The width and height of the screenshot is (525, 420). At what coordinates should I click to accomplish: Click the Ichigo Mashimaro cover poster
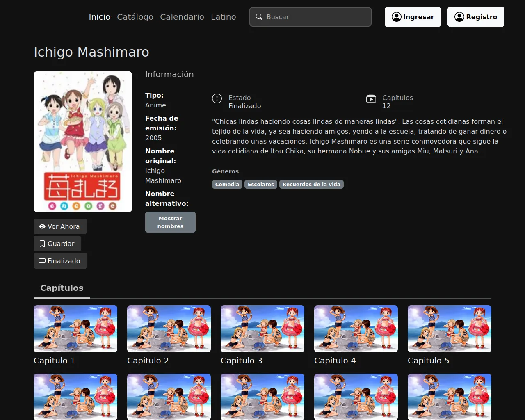point(83,142)
